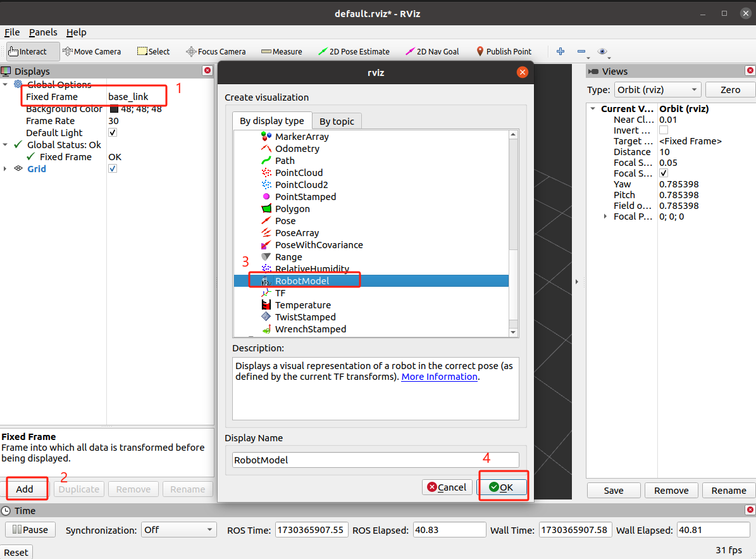Screen dimensions: 756x559
Task: Click the Publish Point tool
Action: pyautogui.click(x=504, y=52)
